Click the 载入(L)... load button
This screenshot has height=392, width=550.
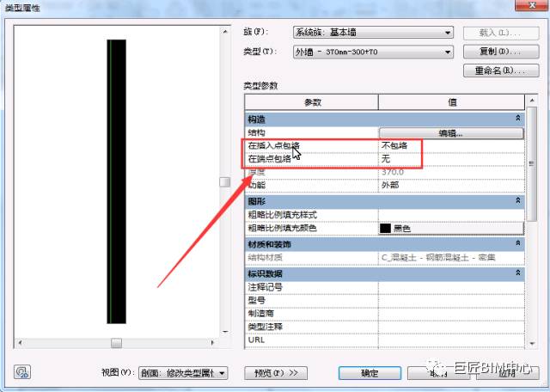[x=501, y=33]
